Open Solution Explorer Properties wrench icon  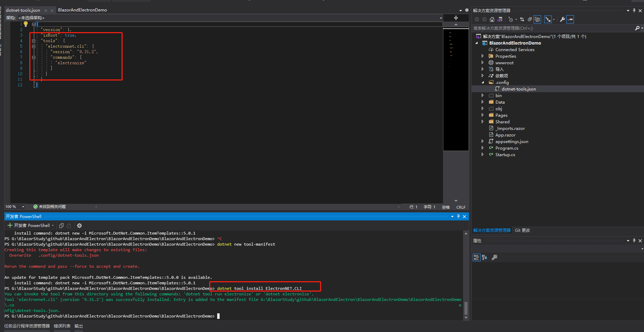(563, 19)
